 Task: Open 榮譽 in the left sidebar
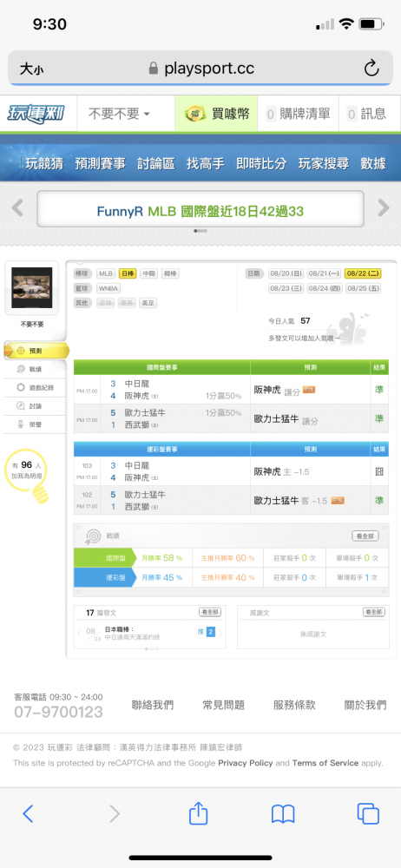[35, 424]
